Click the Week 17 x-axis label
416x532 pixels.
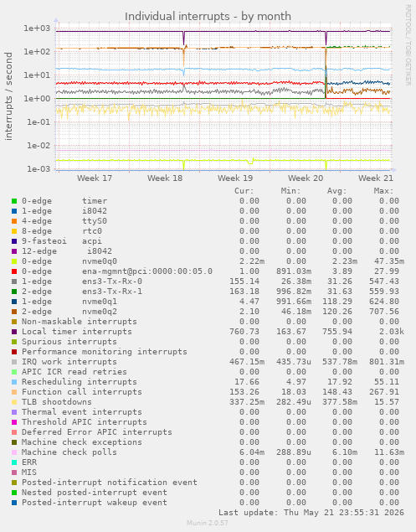(95, 178)
